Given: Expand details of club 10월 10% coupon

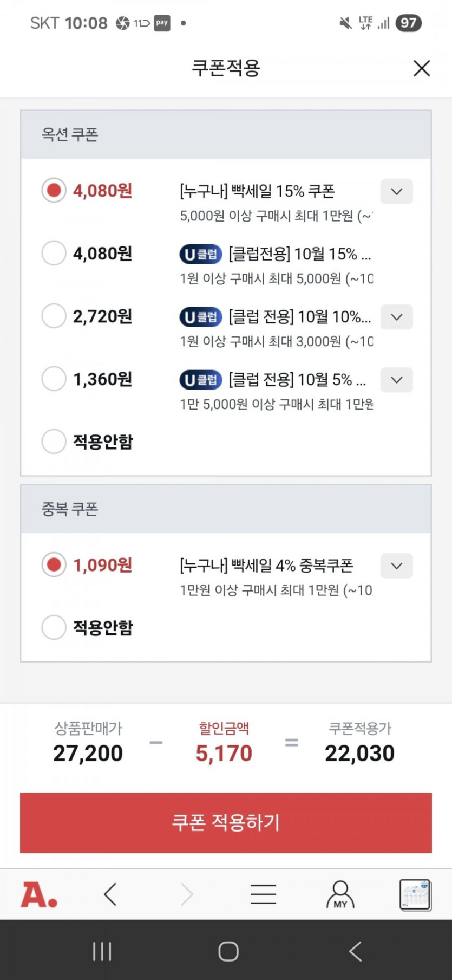Looking at the screenshot, I should click(396, 317).
